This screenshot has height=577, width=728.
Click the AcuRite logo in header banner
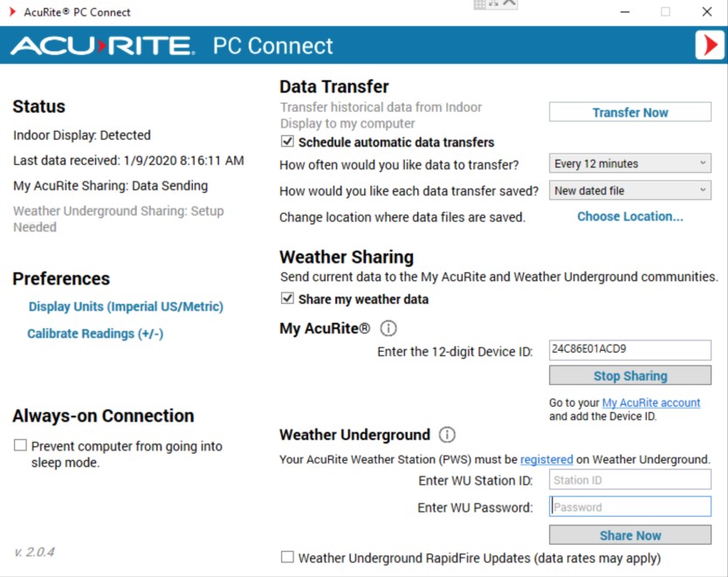[103, 45]
